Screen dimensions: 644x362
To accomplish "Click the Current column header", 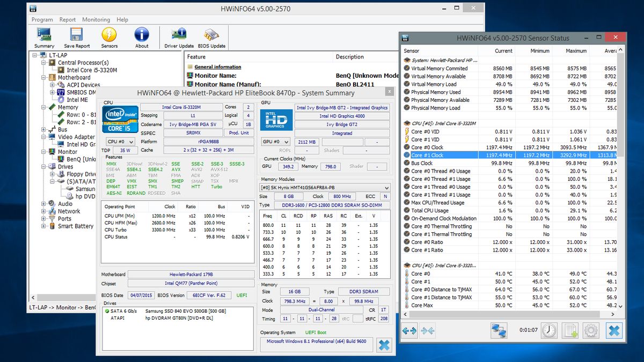I will pyautogui.click(x=496, y=51).
